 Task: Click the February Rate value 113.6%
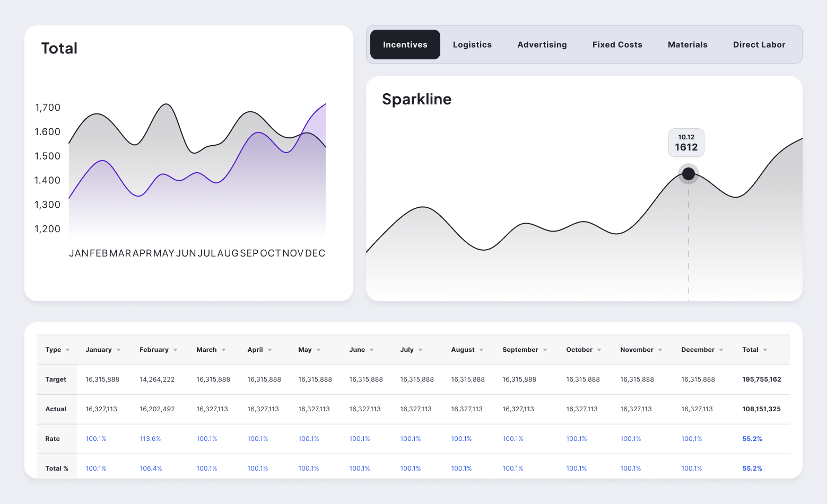point(150,439)
